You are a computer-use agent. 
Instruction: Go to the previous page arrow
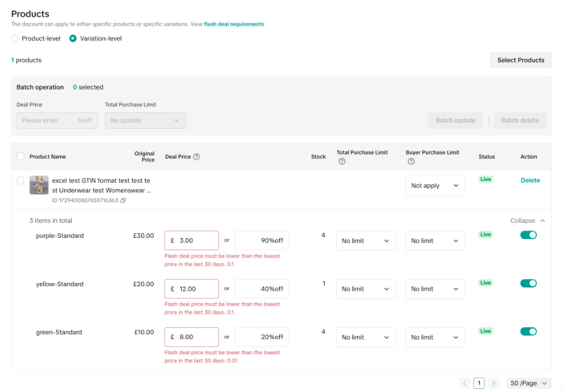pos(464,383)
